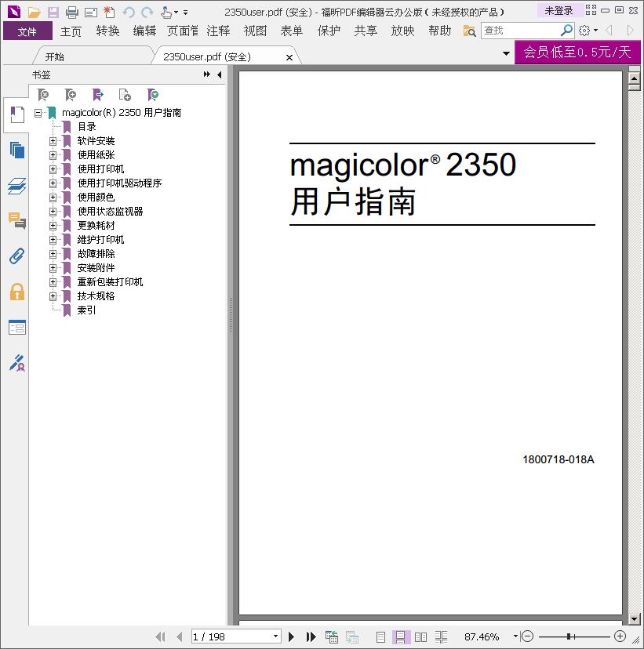The width and height of the screenshot is (644, 649).
Task: Open the comments sidebar icon
Action: 17,220
